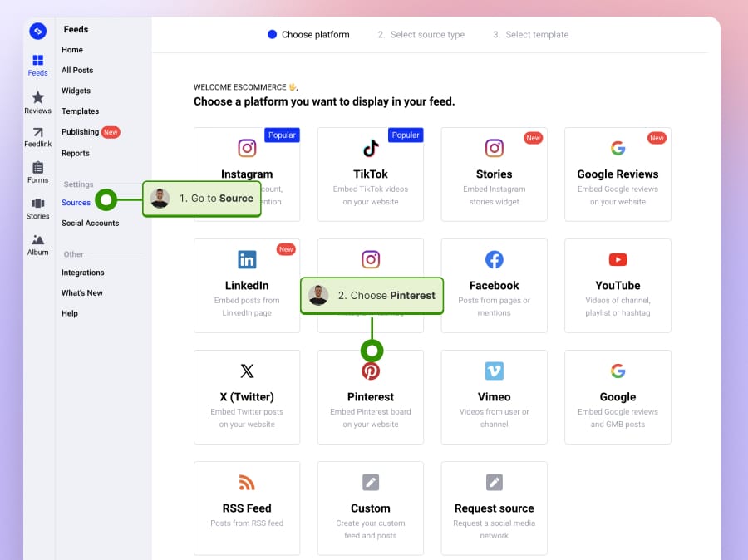The width and height of the screenshot is (748, 560).
Task: Open the Stories sidebar icon
Action: tap(37, 204)
